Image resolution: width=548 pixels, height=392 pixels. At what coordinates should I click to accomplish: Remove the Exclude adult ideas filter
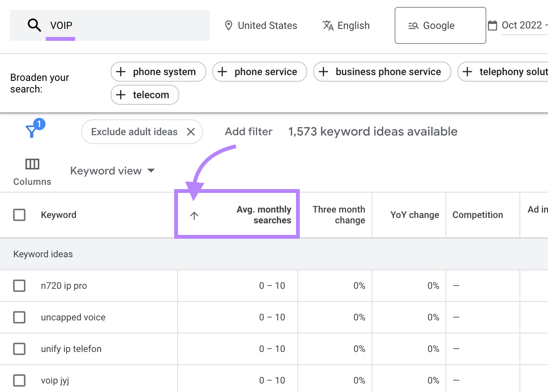click(191, 132)
